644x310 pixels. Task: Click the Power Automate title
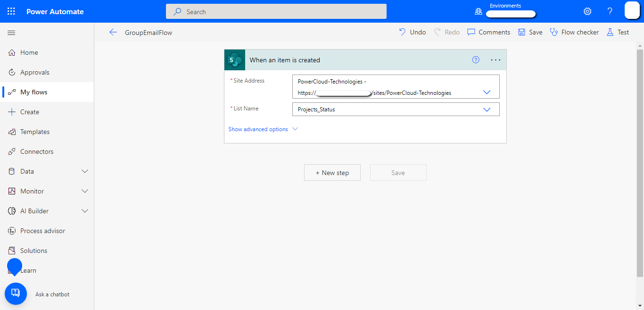[x=55, y=11]
